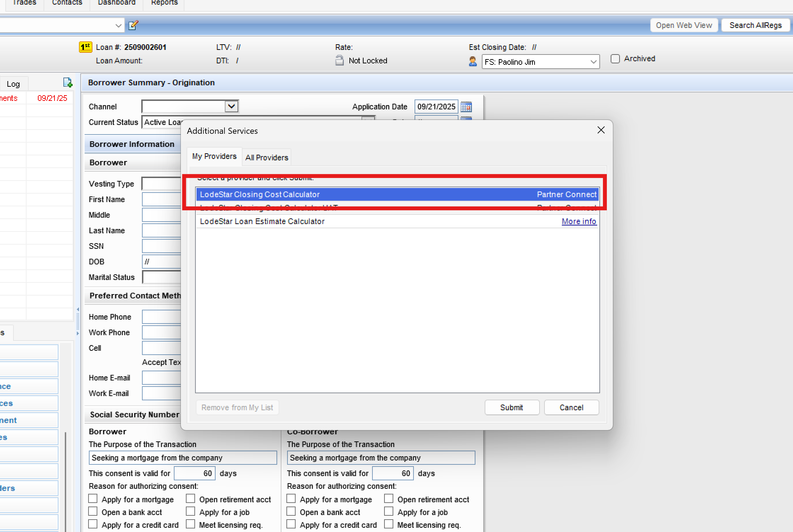The height and width of the screenshot is (532, 793).
Task: Switch to the All Providers tab
Action: click(x=267, y=158)
